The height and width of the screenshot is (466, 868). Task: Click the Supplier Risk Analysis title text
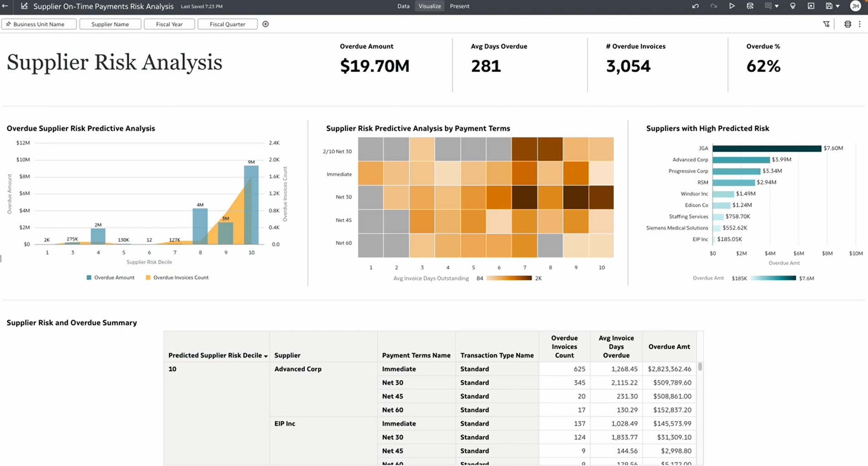click(115, 62)
